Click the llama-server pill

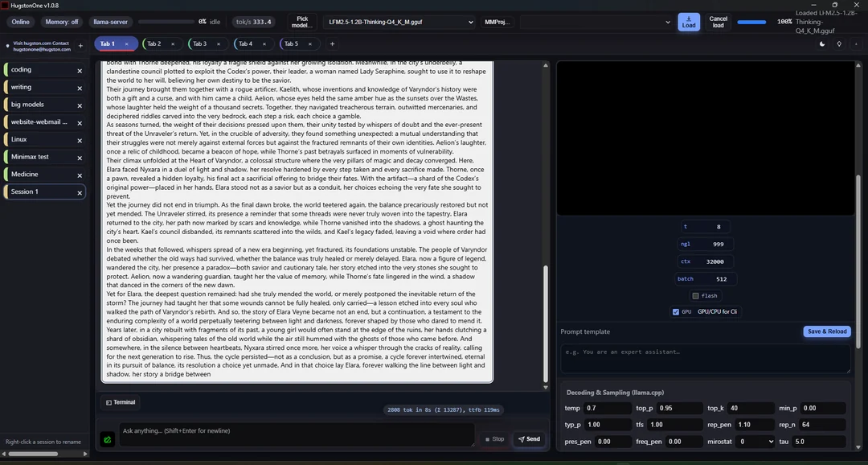(111, 23)
